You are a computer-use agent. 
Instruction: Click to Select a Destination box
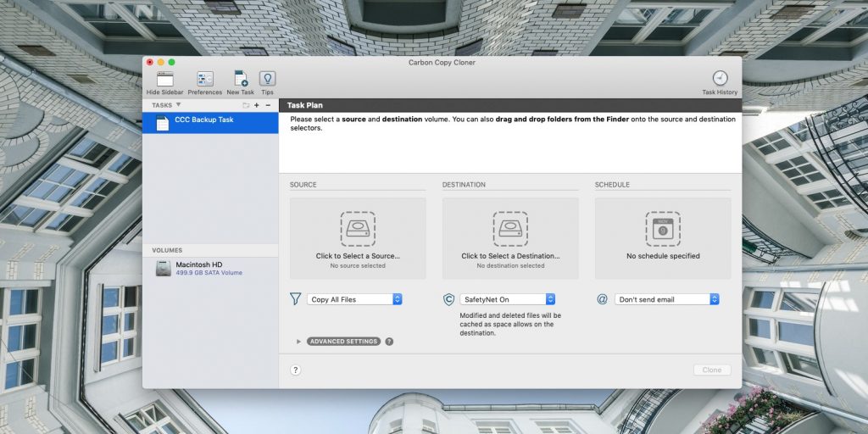pos(510,238)
